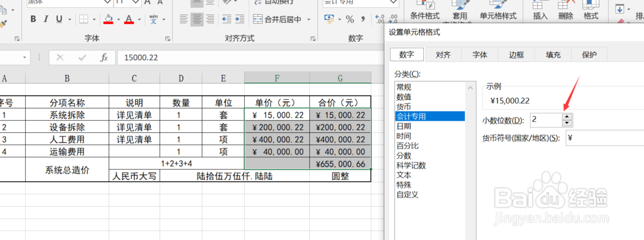Click the accounting number format icon

click(329, 19)
